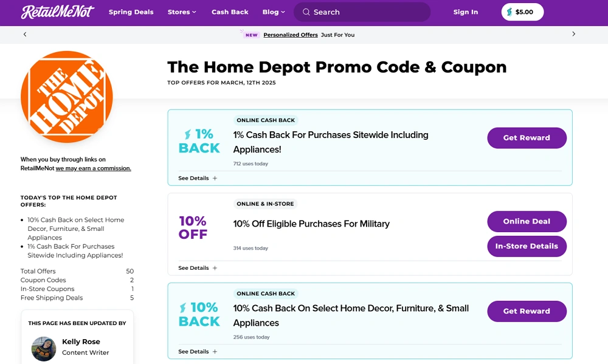The image size is (608, 364).
Task: Open the Stores dropdown menu
Action: pos(182,12)
